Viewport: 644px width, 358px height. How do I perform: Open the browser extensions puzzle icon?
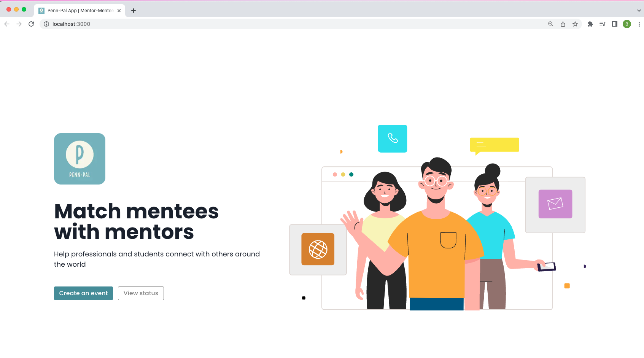coord(590,24)
